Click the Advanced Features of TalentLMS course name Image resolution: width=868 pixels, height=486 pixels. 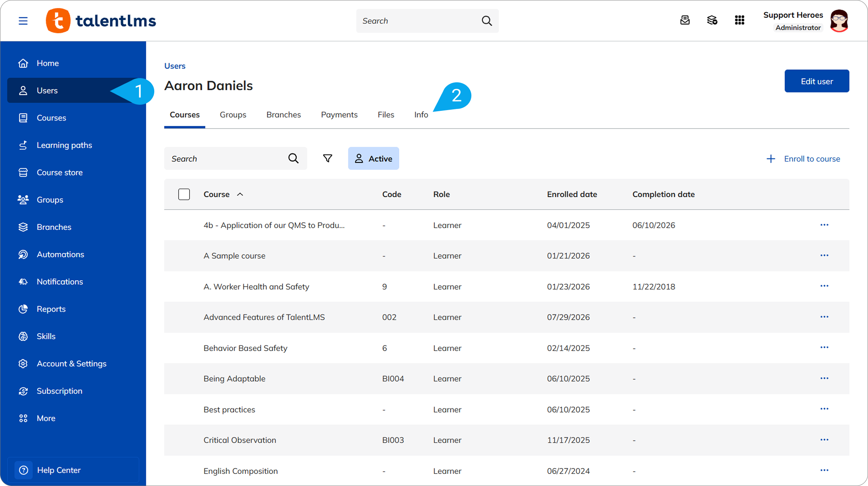pos(264,317)
